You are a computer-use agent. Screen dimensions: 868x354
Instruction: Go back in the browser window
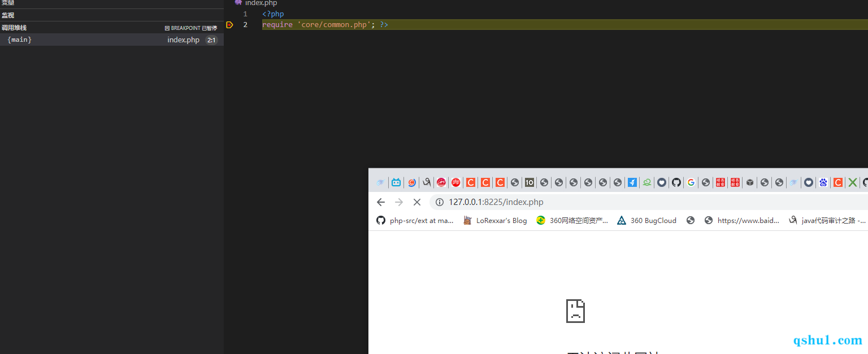point(381,202)
